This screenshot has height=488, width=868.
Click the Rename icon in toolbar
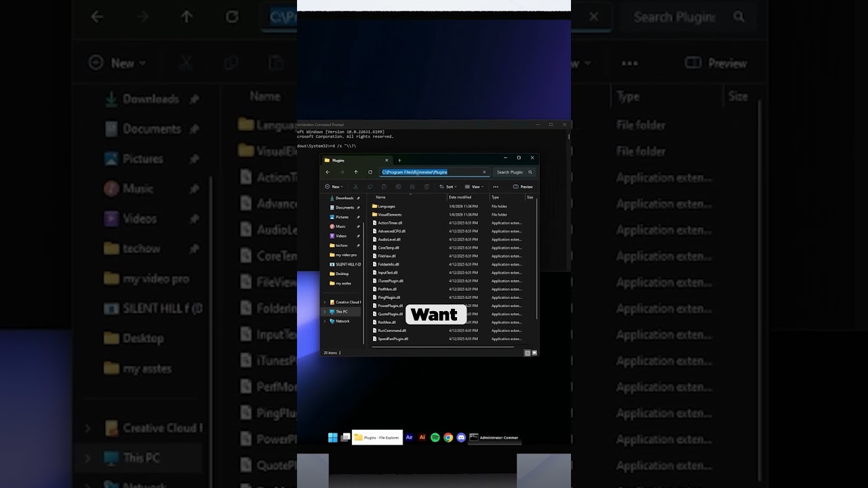coord(398,186)
